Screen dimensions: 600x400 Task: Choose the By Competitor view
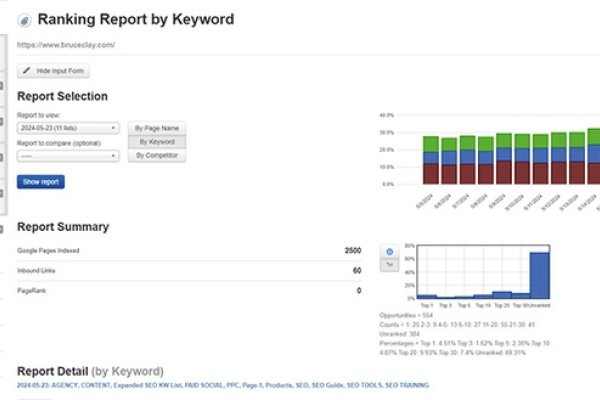click(157, 156)
